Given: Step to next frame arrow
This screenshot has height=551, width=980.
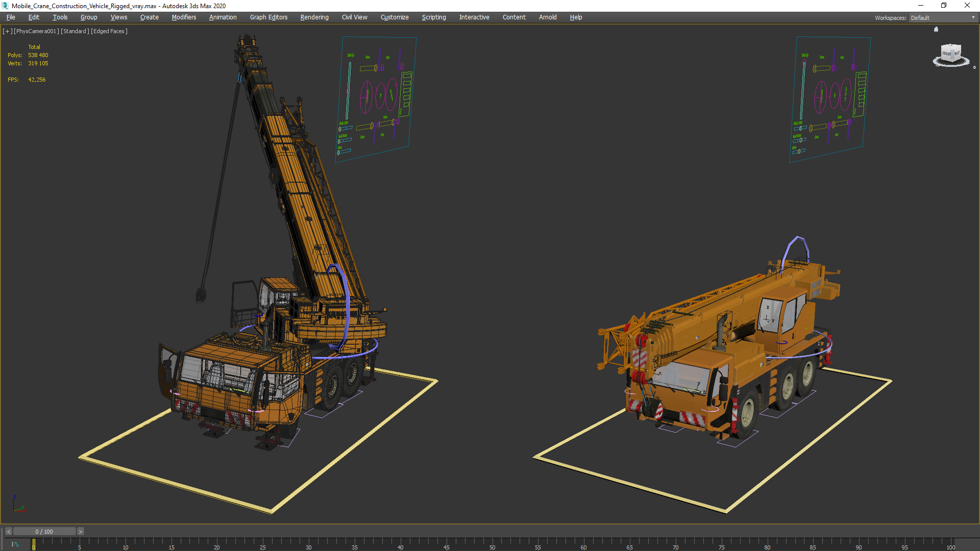Looking at the screenshot, I should pos(80,532).
